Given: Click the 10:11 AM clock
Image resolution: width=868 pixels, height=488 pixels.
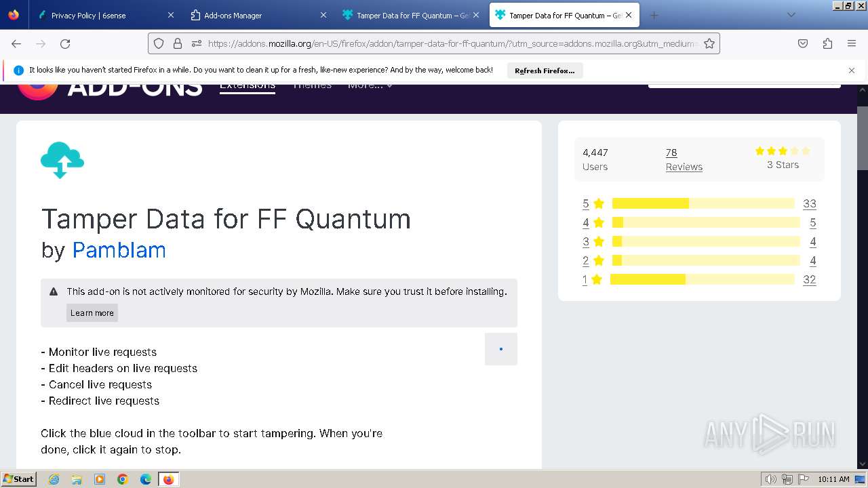Looking at the screenshot, I should 833,479.
